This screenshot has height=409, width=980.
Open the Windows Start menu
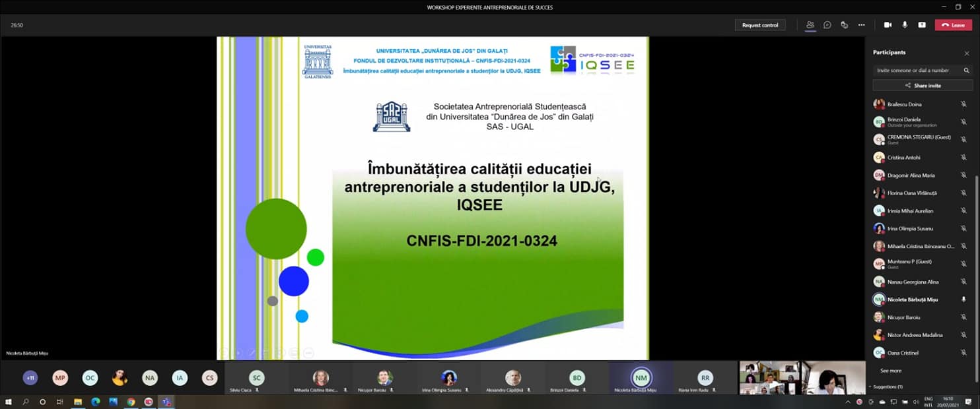(x=9, y=402)
